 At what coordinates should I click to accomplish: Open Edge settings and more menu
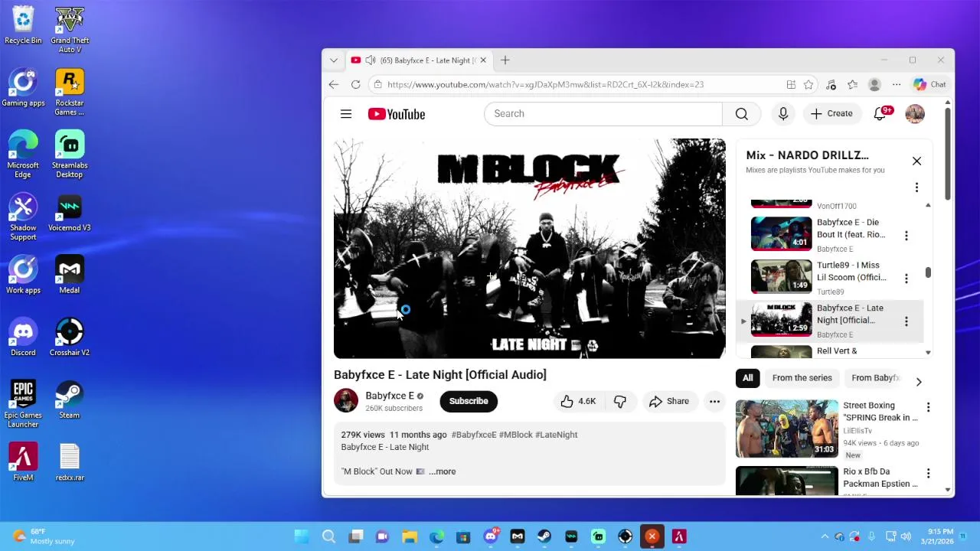[896, 85]
